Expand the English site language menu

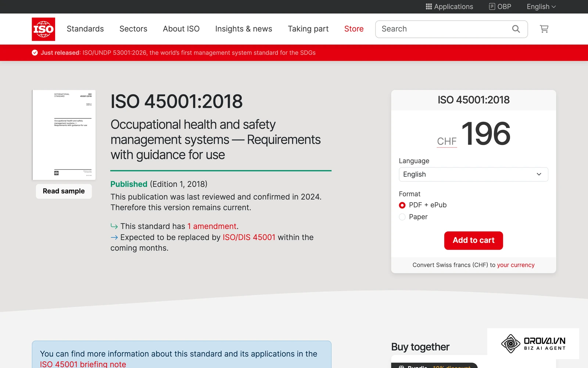pos(541,7)
